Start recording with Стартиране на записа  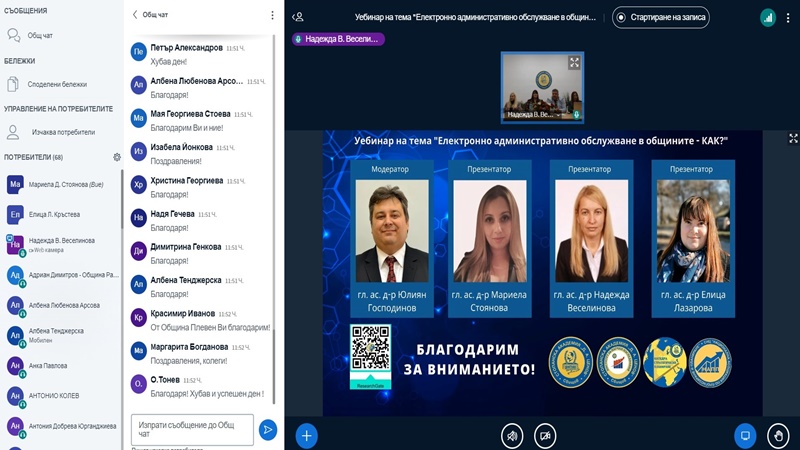coord(661,17)
